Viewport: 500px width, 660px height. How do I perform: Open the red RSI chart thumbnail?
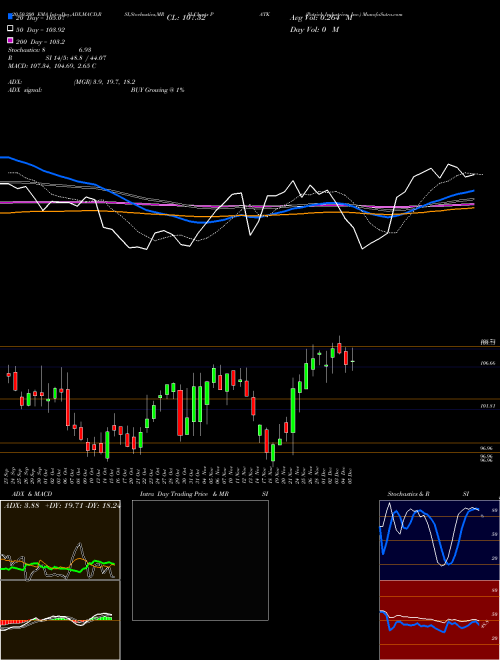[439, 620]
